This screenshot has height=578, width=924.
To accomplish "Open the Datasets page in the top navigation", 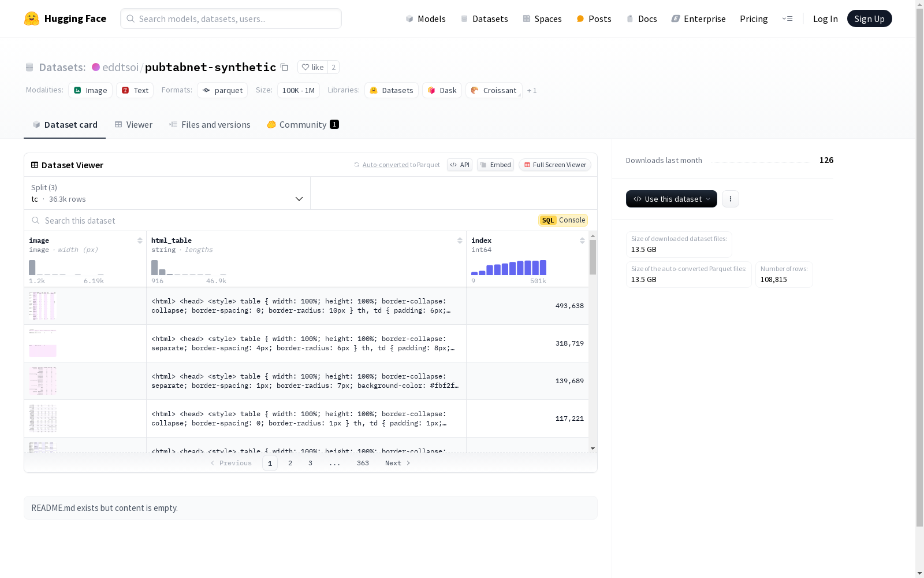I will (484, 18).
